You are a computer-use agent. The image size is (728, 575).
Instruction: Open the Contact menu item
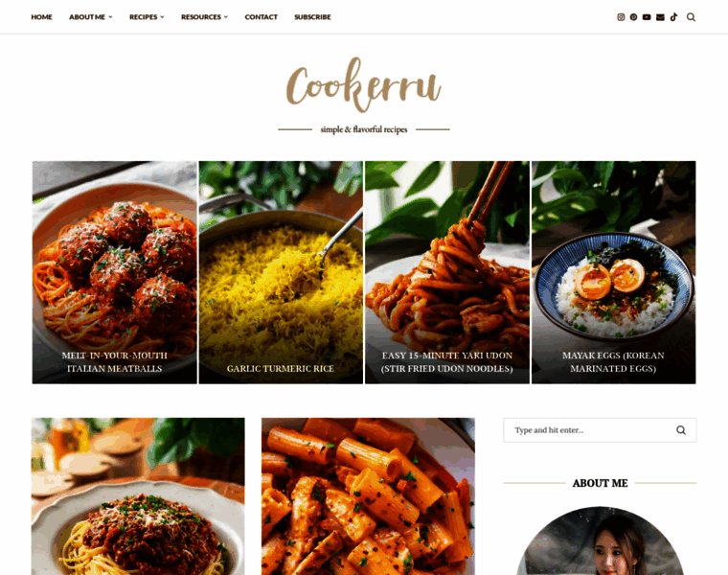click(x=261, y=17)
